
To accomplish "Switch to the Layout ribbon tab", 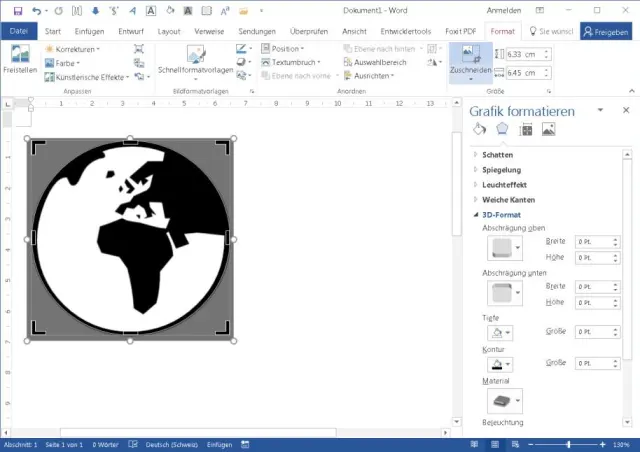I will 169,31.
